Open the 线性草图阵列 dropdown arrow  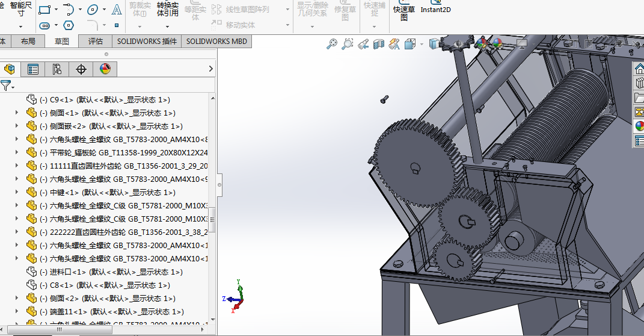[287, 10]
